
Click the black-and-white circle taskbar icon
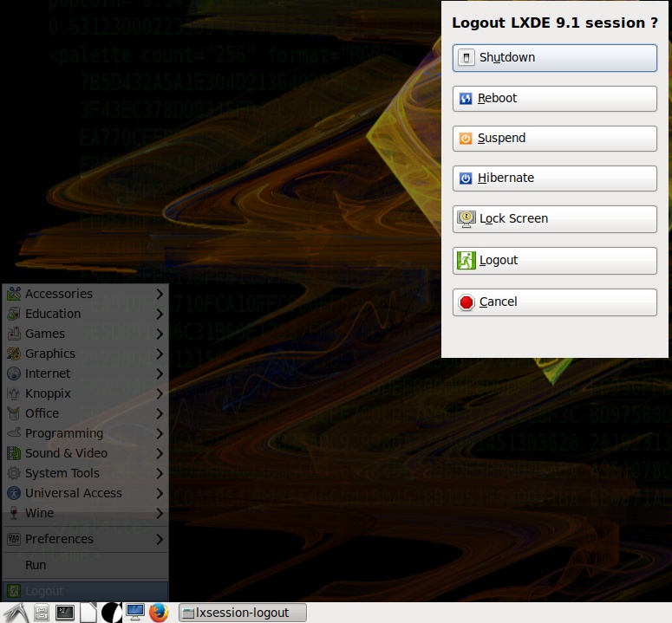[x=112, y=613]
